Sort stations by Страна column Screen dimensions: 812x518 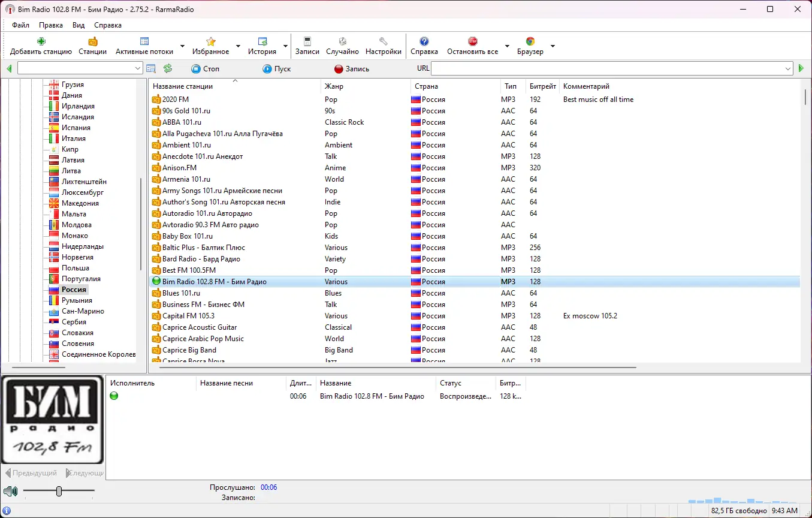pos(455,86)
